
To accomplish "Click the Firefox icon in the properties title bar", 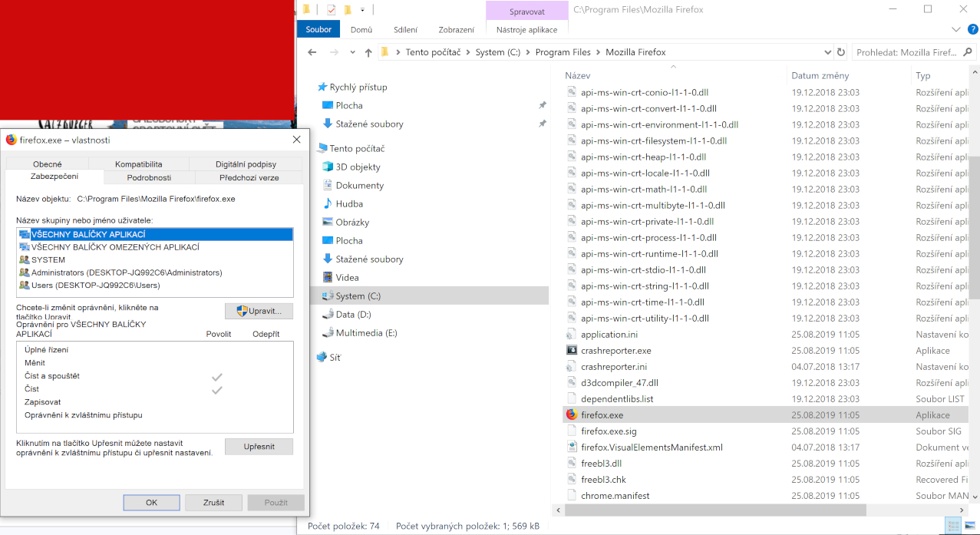I will coord(11,140).
